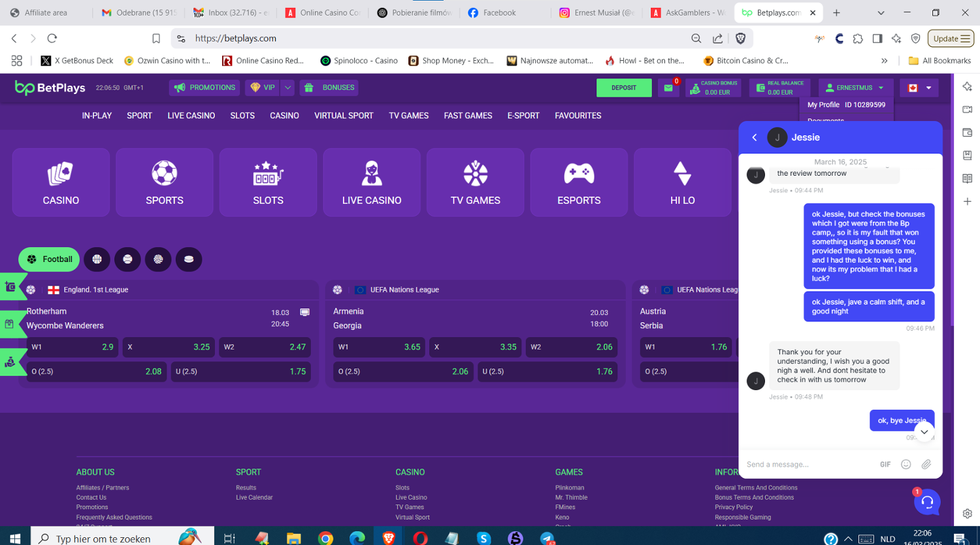Screen dimensions: 980x545
Task: Click the mail envelope inbox icon
Action: (668, 88)
